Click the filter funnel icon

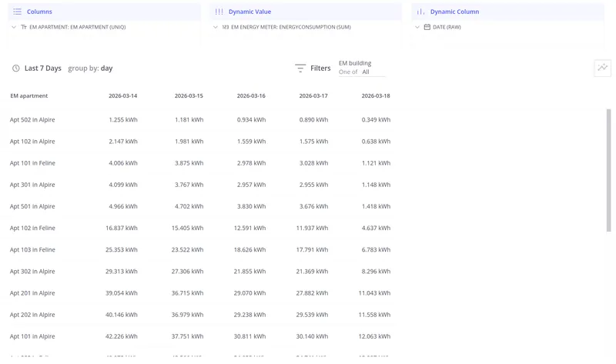click(x=300, y=68)
